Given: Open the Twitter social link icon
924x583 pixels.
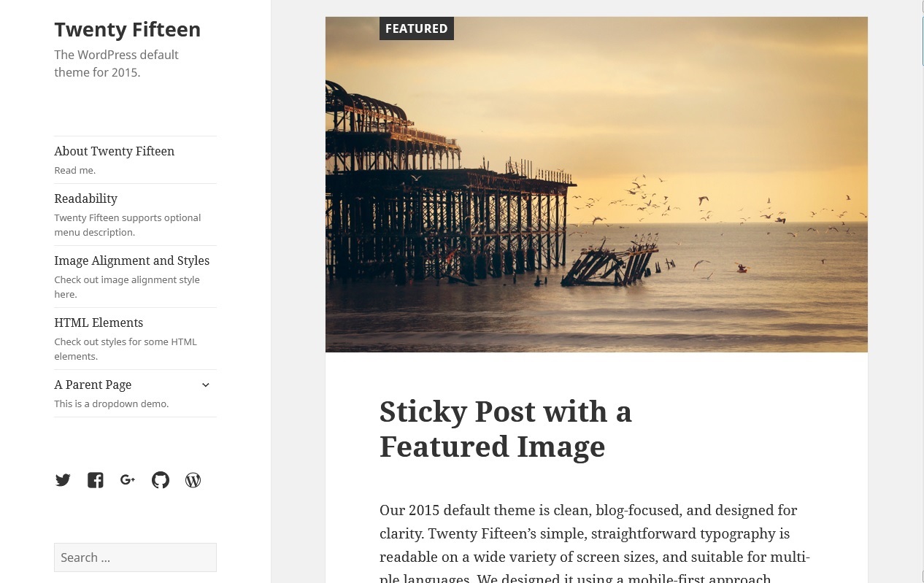Looking at the screenshot, I should (x=63, y=480).
